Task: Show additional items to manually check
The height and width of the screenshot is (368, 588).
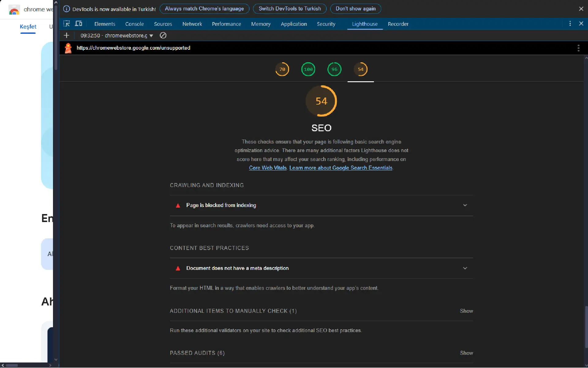Action: [x=466, y=311]
